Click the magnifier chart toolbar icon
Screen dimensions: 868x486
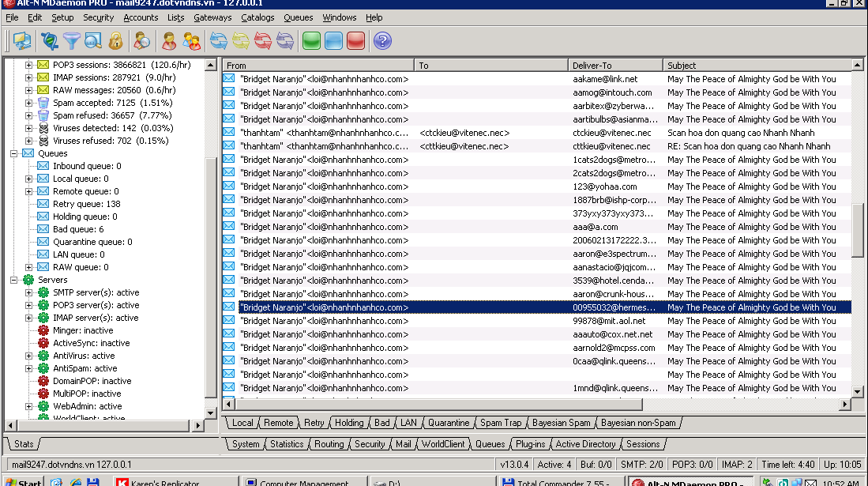pos(93,41)
